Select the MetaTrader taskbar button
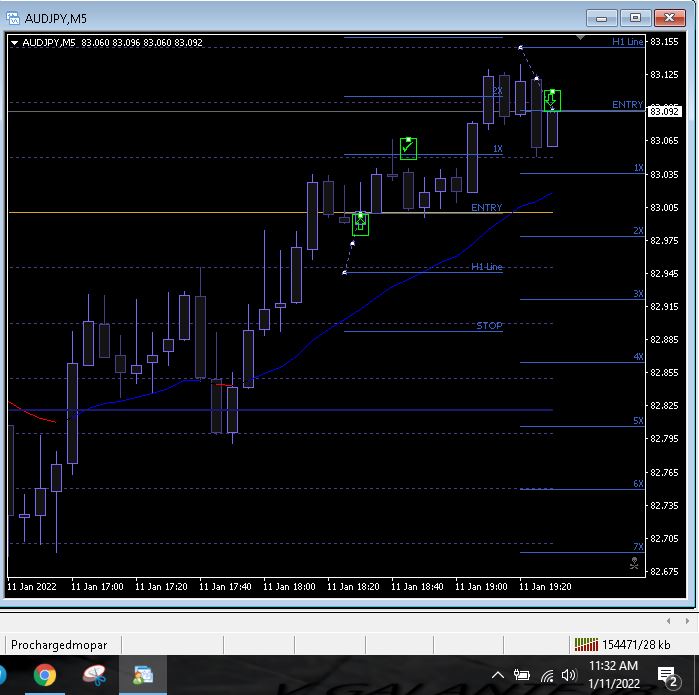 (143, 675)
